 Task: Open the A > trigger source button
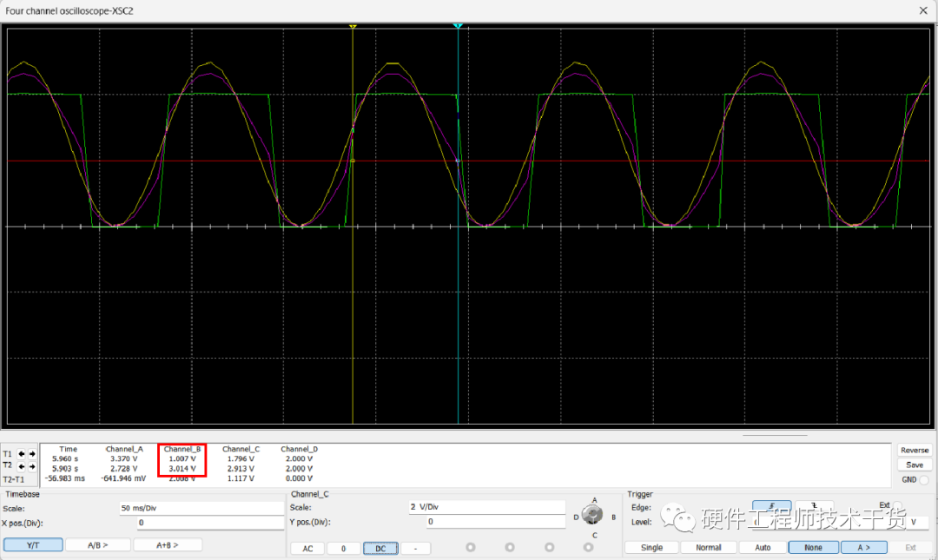864,548
